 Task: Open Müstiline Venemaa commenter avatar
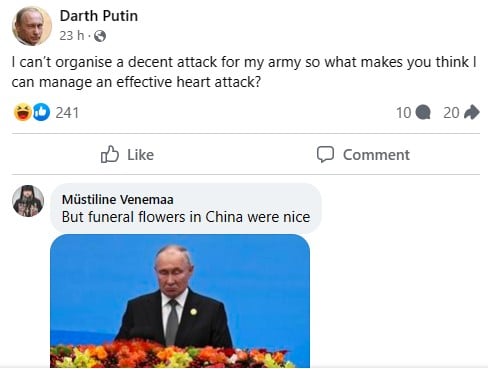point(28,201)
